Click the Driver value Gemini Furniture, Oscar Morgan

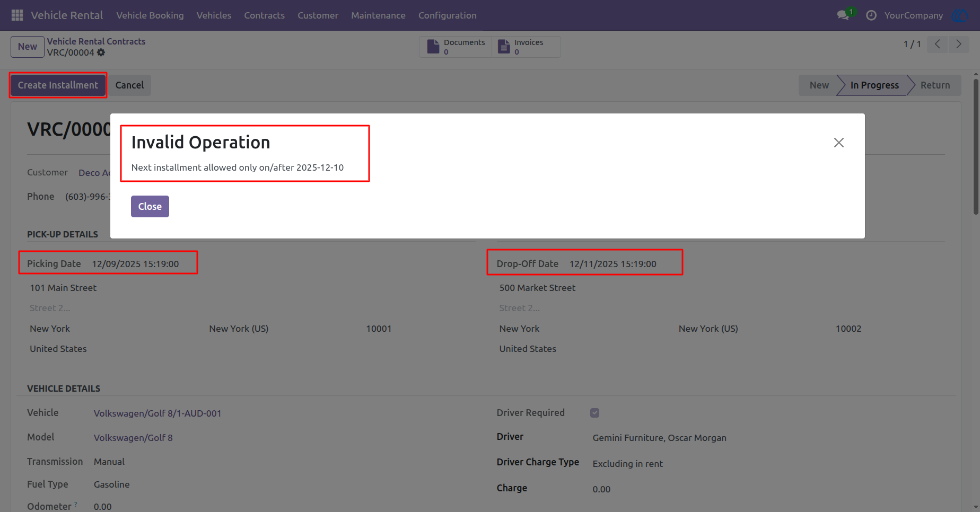pos(659,438)
